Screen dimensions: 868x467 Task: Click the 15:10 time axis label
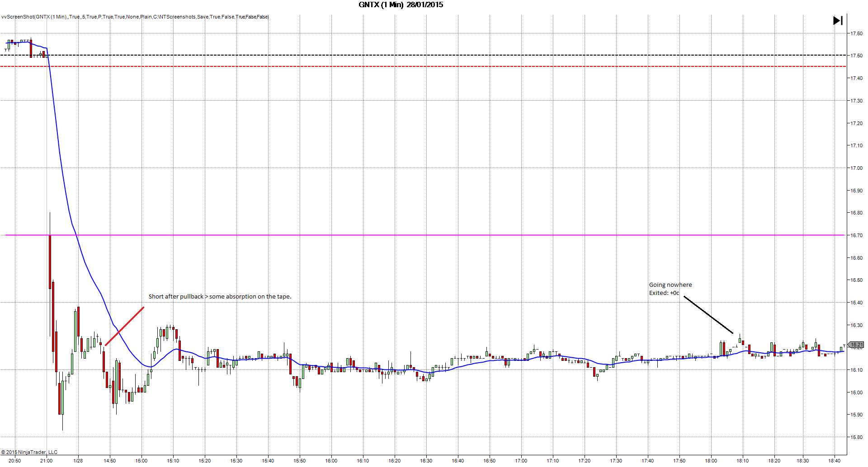(173, 461)
